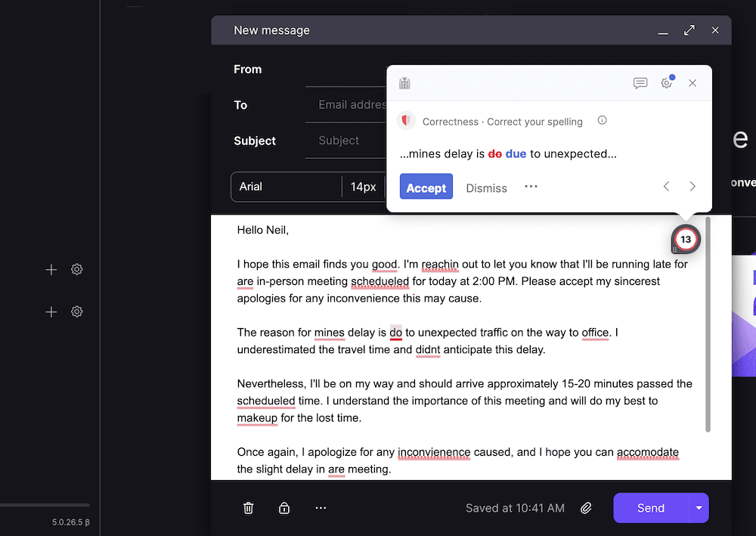Open the Send button's dropdown arrow
Image resolution: width=756 pixels, height=536 pixels.
click(699, 507)
